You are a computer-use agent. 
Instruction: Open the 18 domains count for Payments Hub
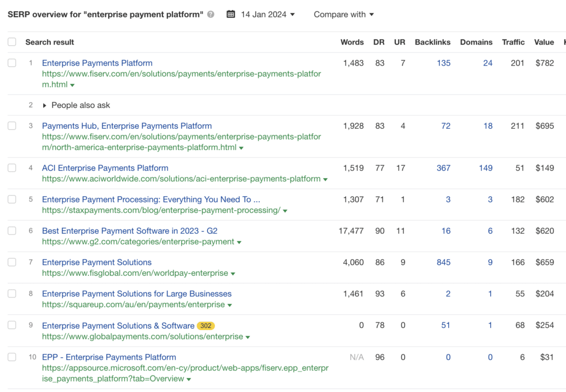[x=488, y=126]
